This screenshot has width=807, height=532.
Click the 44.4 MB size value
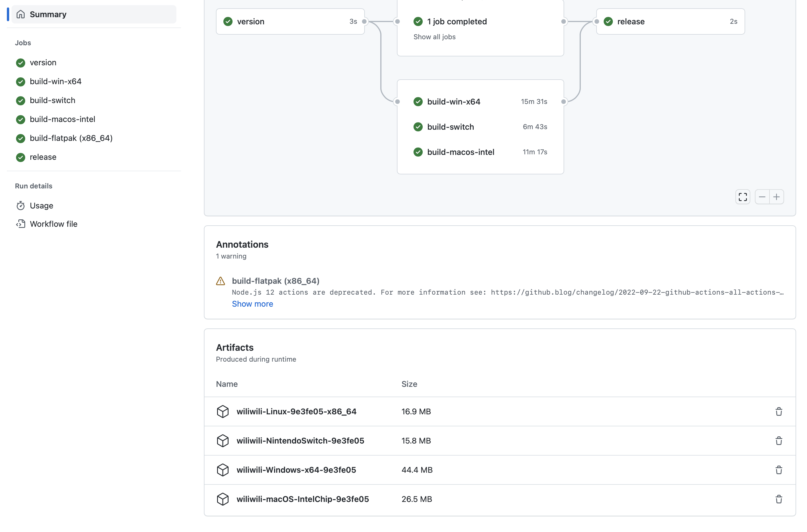click(x=417, y=470)
